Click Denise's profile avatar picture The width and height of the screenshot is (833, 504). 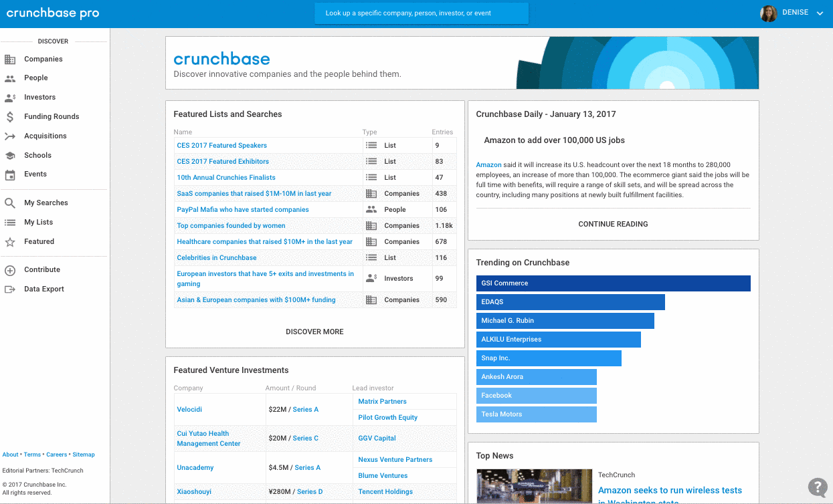click(x=768, y=13)
